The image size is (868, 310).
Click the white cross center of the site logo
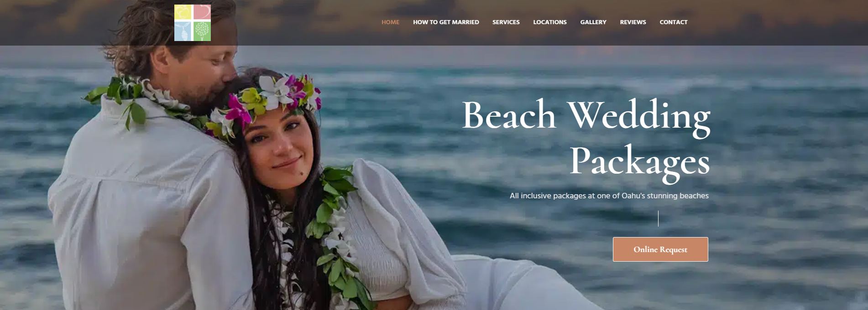(x=192, y=21)
